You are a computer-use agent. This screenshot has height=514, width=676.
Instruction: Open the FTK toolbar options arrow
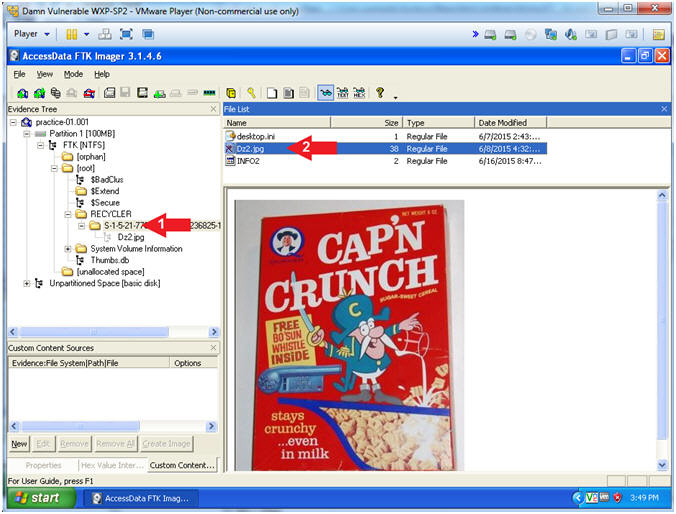tap(395, 97)
